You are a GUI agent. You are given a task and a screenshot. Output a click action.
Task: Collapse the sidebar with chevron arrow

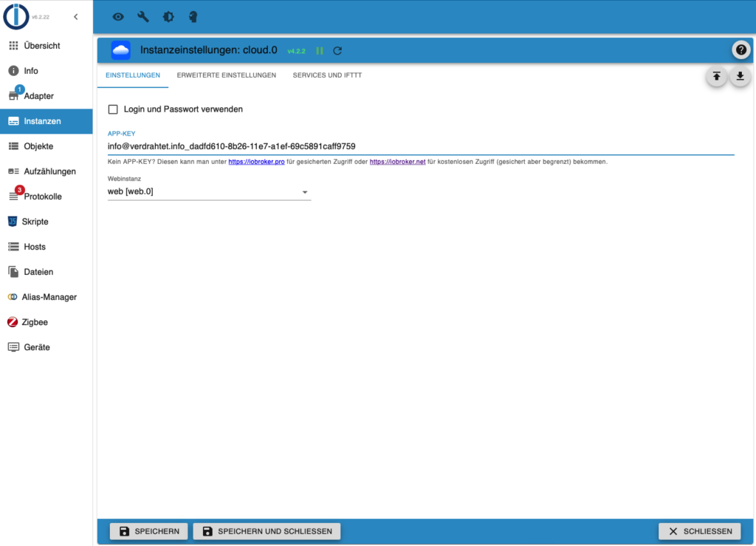tap(75, 17)
